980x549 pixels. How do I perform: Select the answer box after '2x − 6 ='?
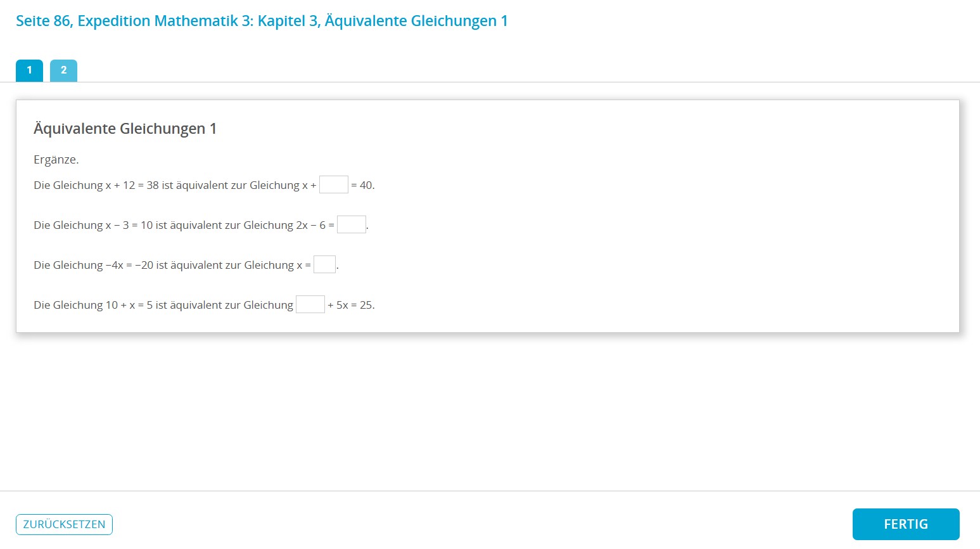coord(351,224)
